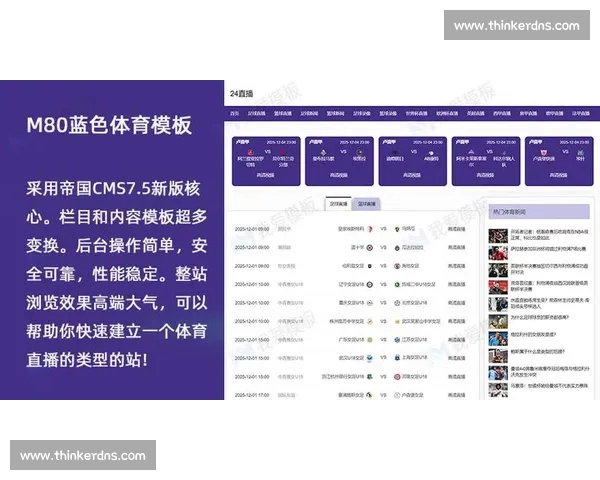Open 世界杯直播 in the navigation bar
The width and height of the screenshot is (600, 480).
pyautogui.click(x=416, y=114)
